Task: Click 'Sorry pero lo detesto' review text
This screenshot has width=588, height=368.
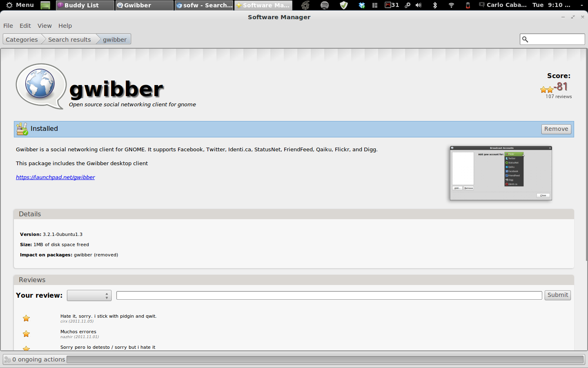Action: click(108, 347)
